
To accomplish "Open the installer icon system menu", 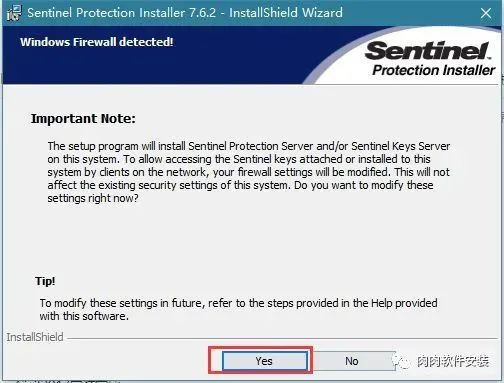I will [14, 13].
